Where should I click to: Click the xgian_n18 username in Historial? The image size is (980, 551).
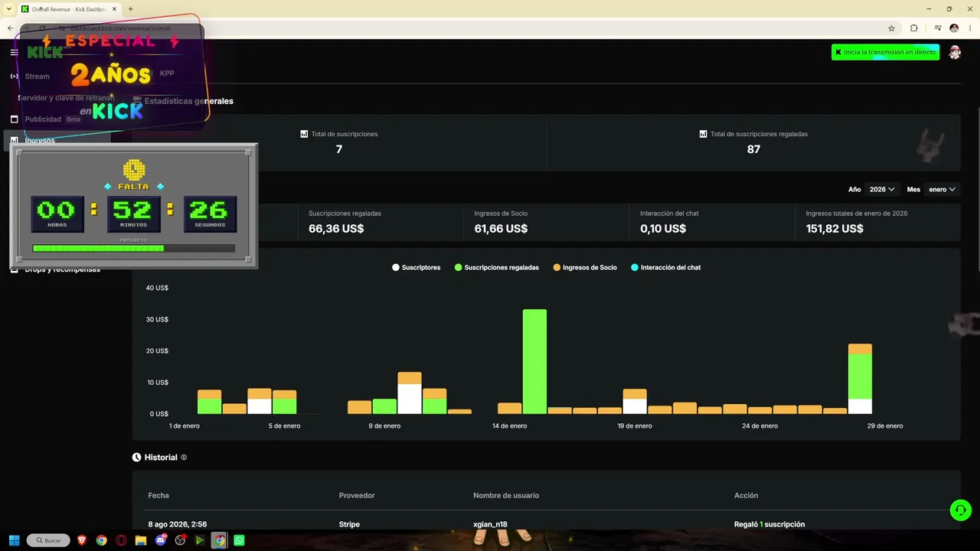pos(490,525)
